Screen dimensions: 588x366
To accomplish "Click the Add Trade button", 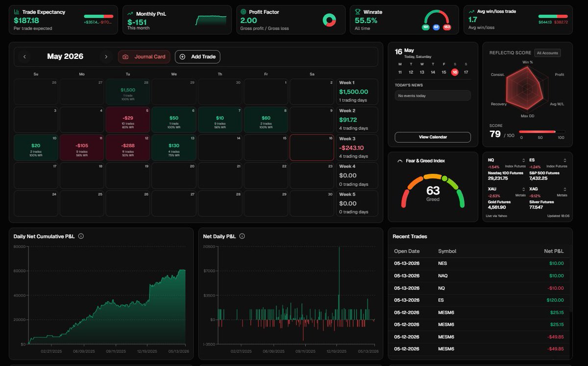I will pos(197,57).
